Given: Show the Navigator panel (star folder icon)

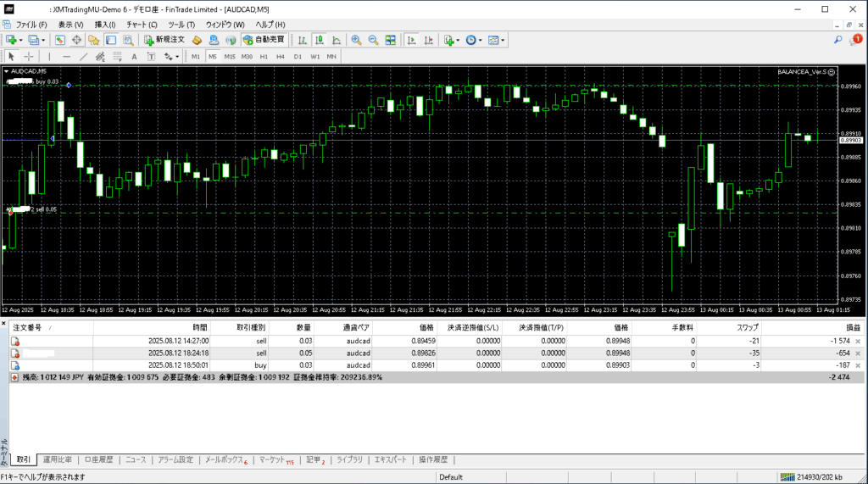Looking at the screenshot, I should (x=93, y=40).
